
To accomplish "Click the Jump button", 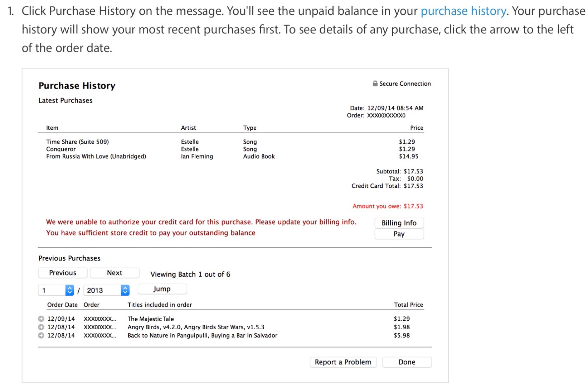I will 162,289.
